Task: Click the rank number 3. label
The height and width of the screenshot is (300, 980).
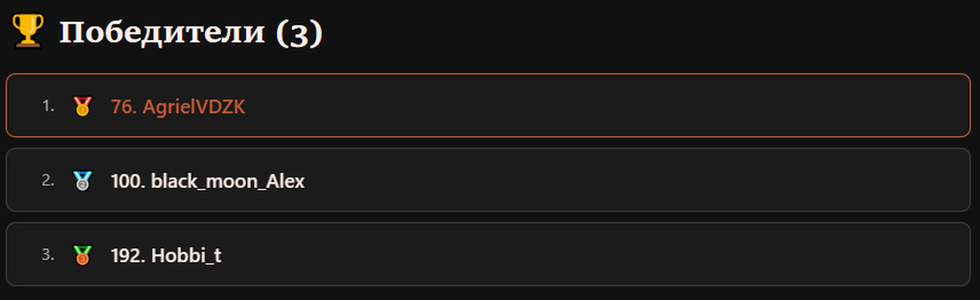Action: (x=48, y=254)
